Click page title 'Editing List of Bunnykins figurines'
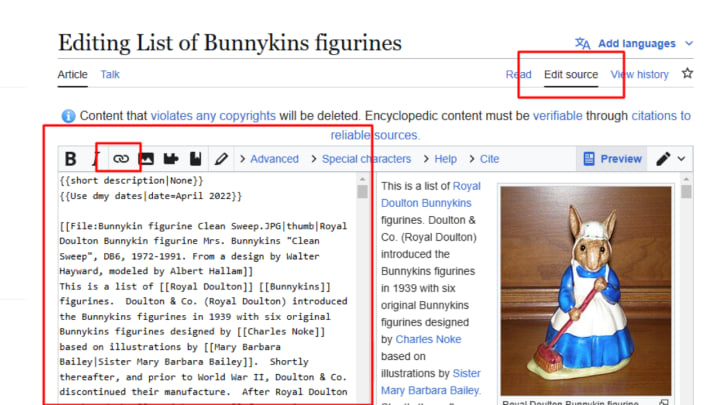Screen dimensions: 720x405 [x=230, y=43]
